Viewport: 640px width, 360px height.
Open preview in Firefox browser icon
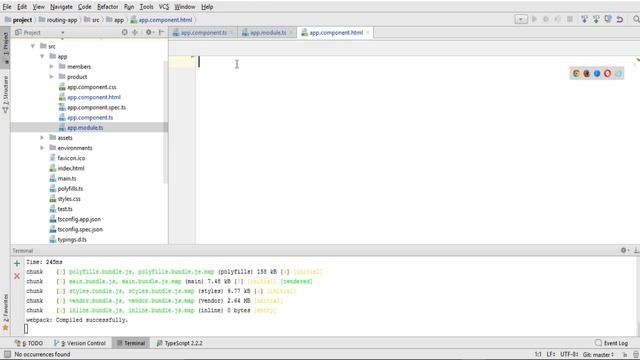tap(587, 73)
